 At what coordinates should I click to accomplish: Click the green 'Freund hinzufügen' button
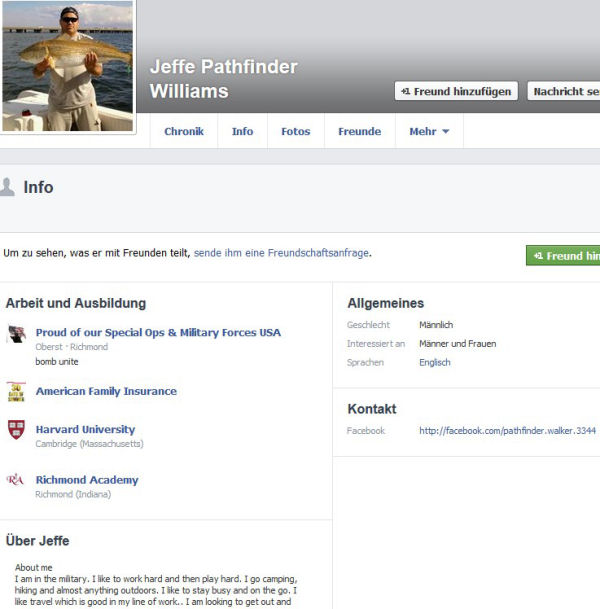coord(563,256)
